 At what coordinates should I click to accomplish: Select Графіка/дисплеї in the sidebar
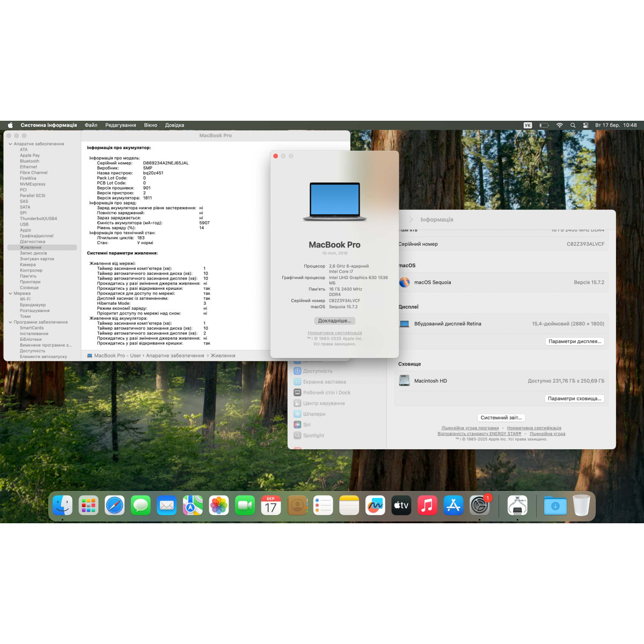point(36,236)
